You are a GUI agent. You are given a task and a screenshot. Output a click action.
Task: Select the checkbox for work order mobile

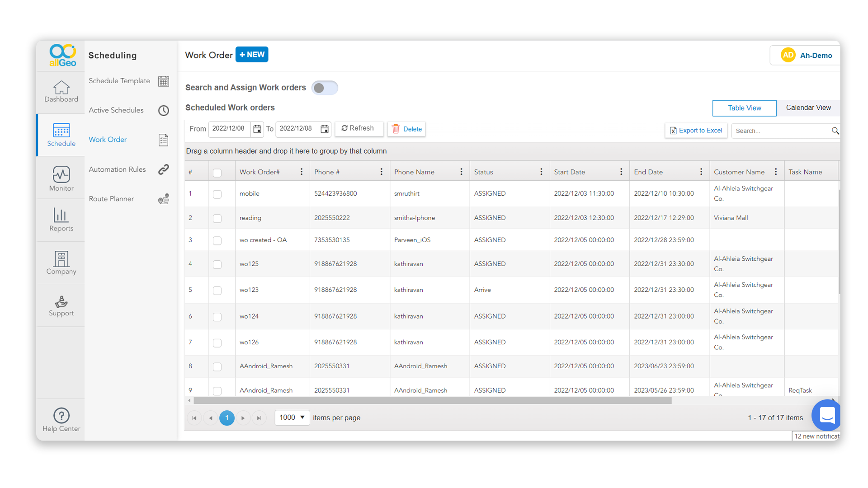(217, 194)
